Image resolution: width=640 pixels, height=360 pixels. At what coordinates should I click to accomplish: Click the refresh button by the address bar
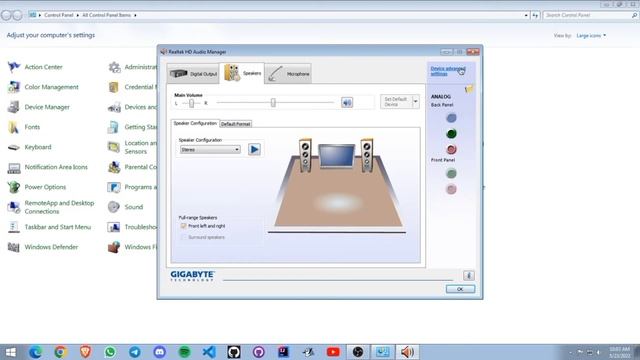[535, 15]
